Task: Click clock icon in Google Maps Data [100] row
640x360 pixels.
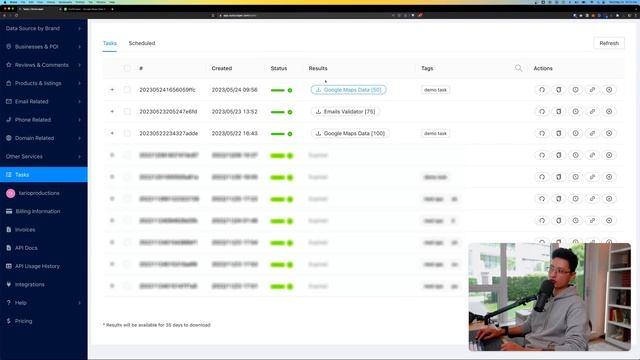Action: [x=575, y=133]
